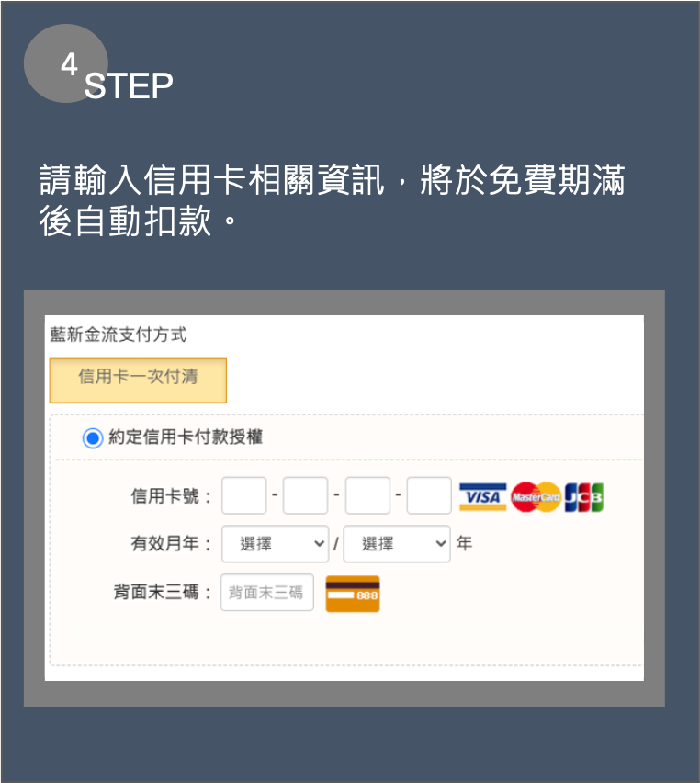Click the JCB card logo
The width and height of the screenshot is (700, 783).
(583, 497)
